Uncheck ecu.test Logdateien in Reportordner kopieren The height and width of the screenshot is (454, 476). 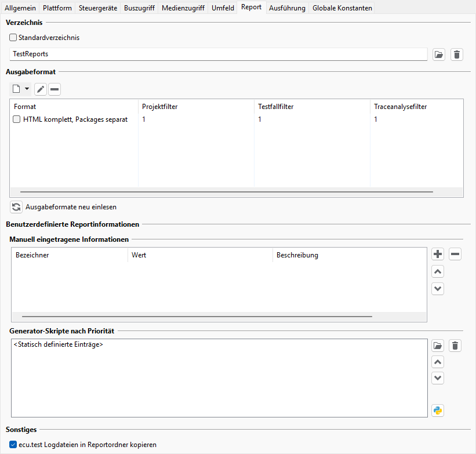13,445
